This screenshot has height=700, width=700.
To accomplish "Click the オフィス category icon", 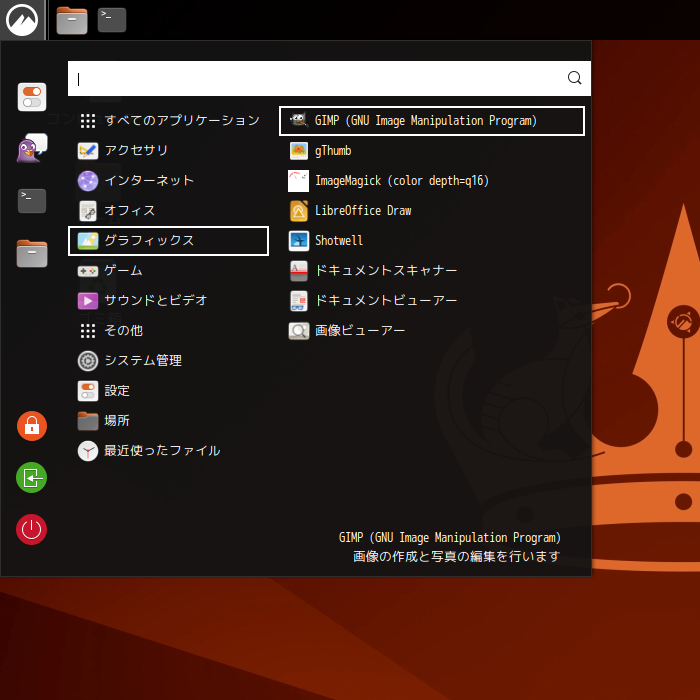I will tap(88, 211).
